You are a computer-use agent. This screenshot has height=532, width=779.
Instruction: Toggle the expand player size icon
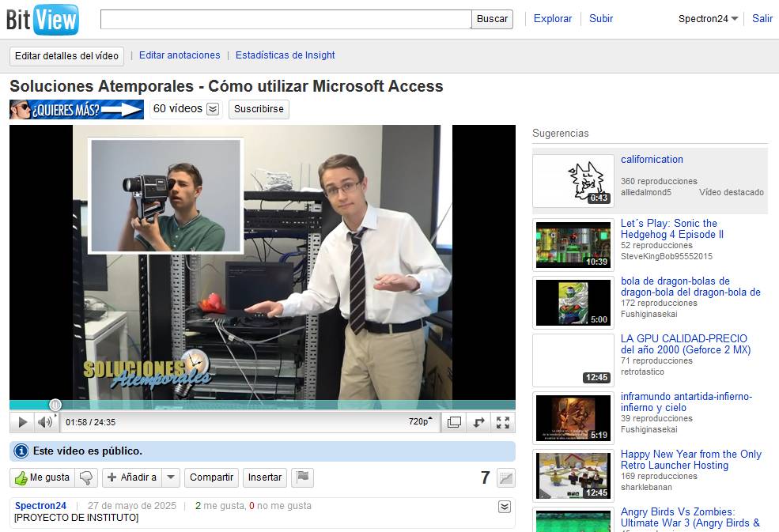(454, 422)
